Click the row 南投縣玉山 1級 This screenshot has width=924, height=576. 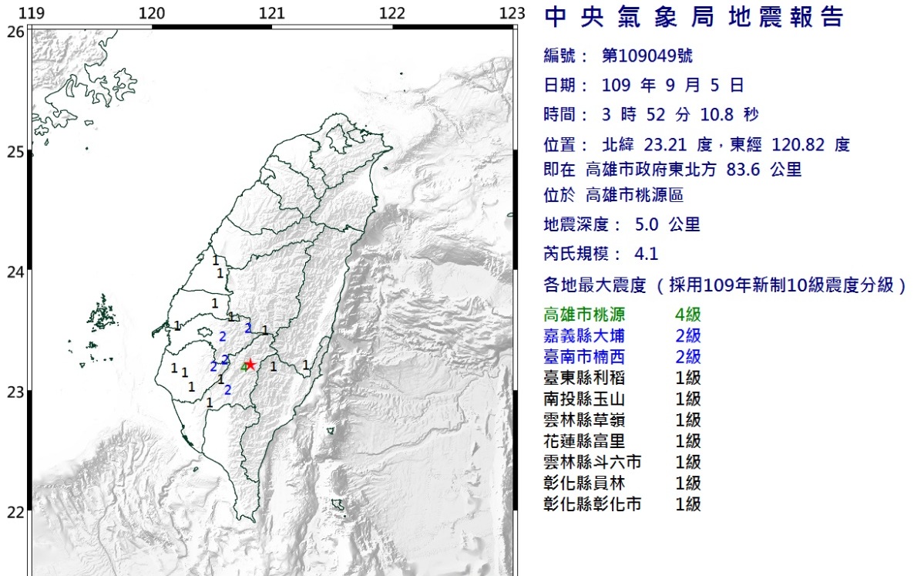pyautogui.click(x=622, y=399)
